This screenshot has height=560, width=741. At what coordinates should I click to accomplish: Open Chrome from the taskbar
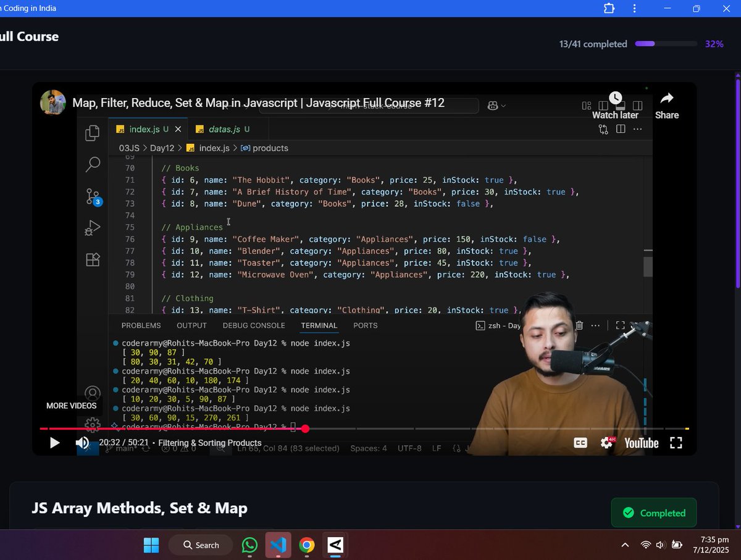pos(307,545)
